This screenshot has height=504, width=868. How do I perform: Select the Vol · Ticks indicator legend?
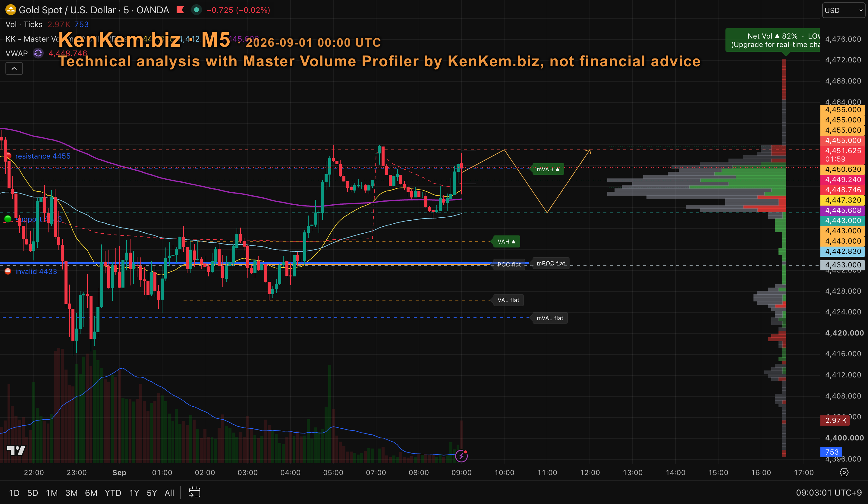tap(24, 24)
